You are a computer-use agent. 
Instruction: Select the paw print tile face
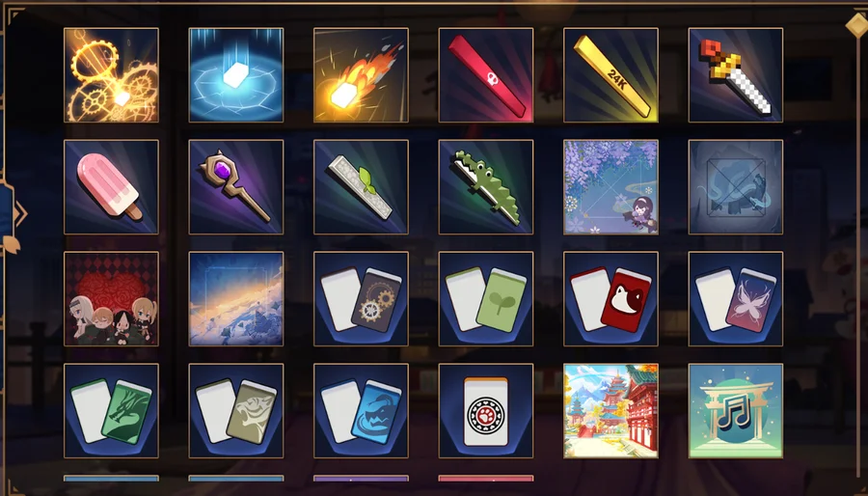(x=486, y=411)
